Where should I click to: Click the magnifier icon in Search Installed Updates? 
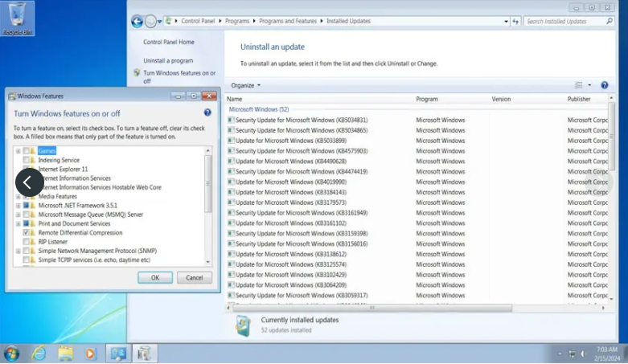610,21
